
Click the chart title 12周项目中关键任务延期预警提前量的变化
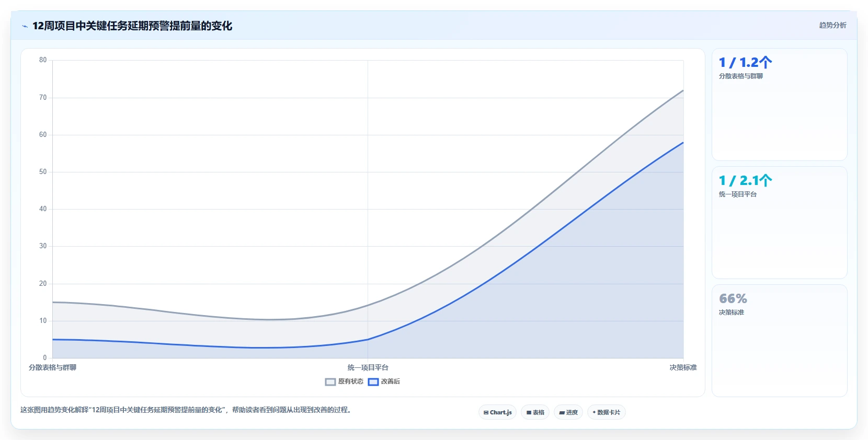pyautogui.click(x=132, y=26)
